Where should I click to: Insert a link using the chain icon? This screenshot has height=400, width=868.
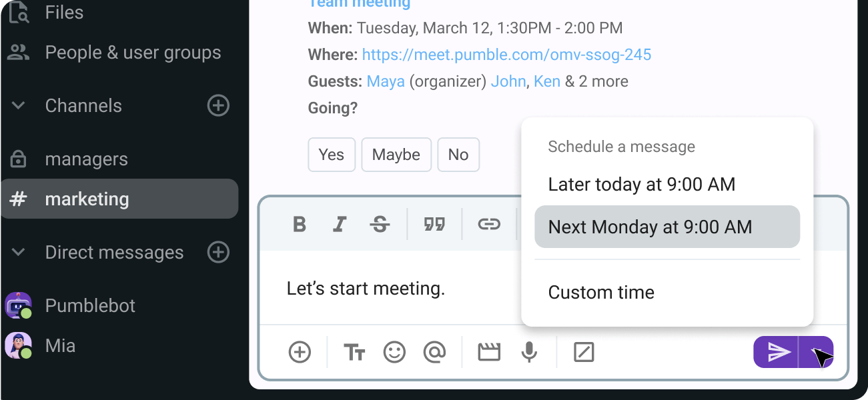click(x=489, y=224)
